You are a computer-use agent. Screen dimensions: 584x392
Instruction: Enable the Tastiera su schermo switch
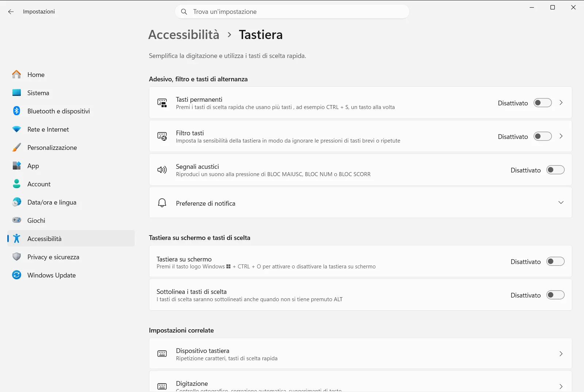tap(555, 261)
